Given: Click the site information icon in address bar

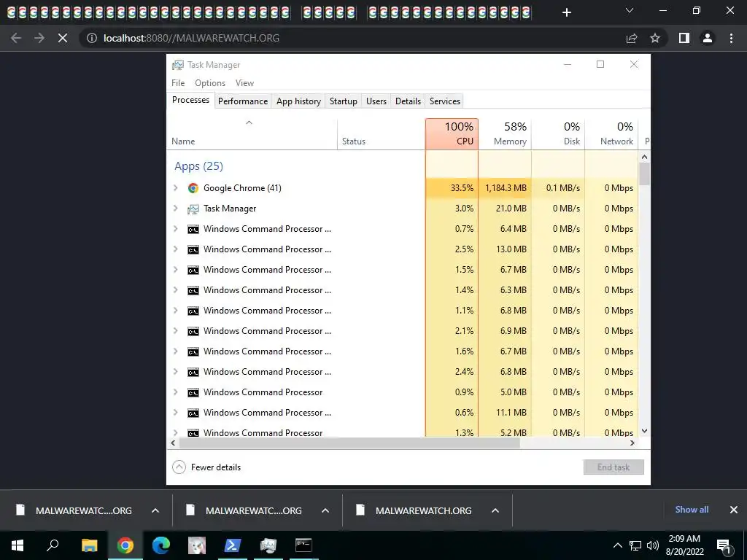Looking at the screenshot, I should pos(92,38).
